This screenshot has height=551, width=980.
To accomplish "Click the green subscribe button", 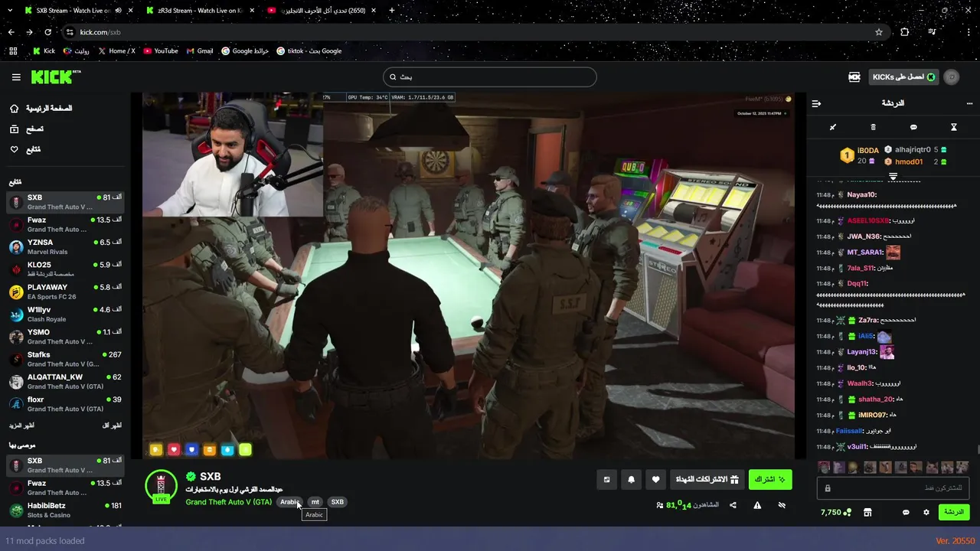I will point(770,480).
